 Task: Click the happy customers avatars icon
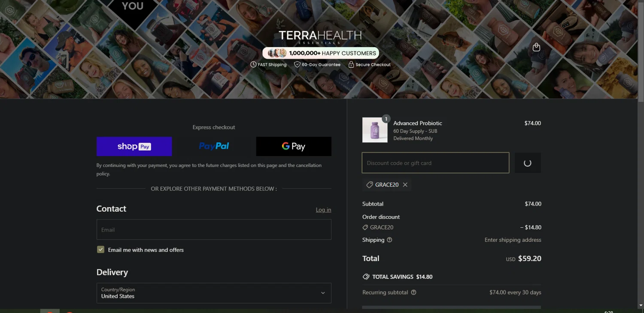[x=277, y=53]
